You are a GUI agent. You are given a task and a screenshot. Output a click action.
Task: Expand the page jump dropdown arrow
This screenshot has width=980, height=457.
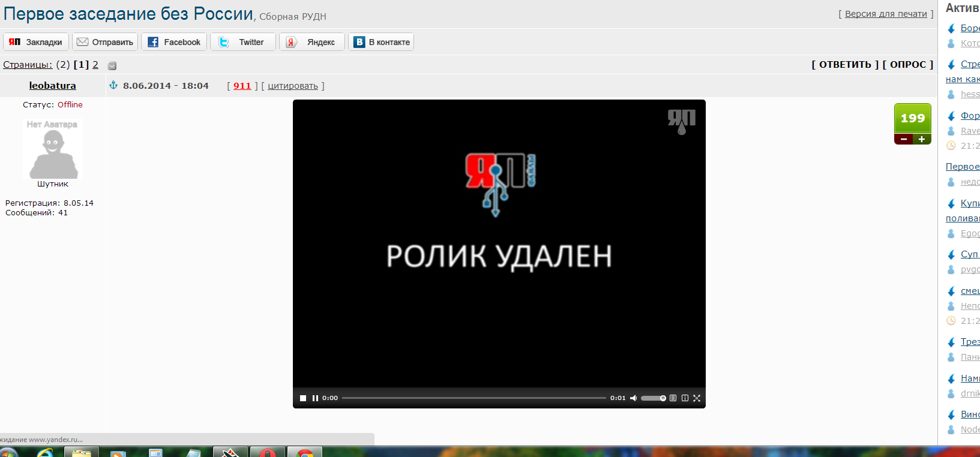click(x=112, y=65)
